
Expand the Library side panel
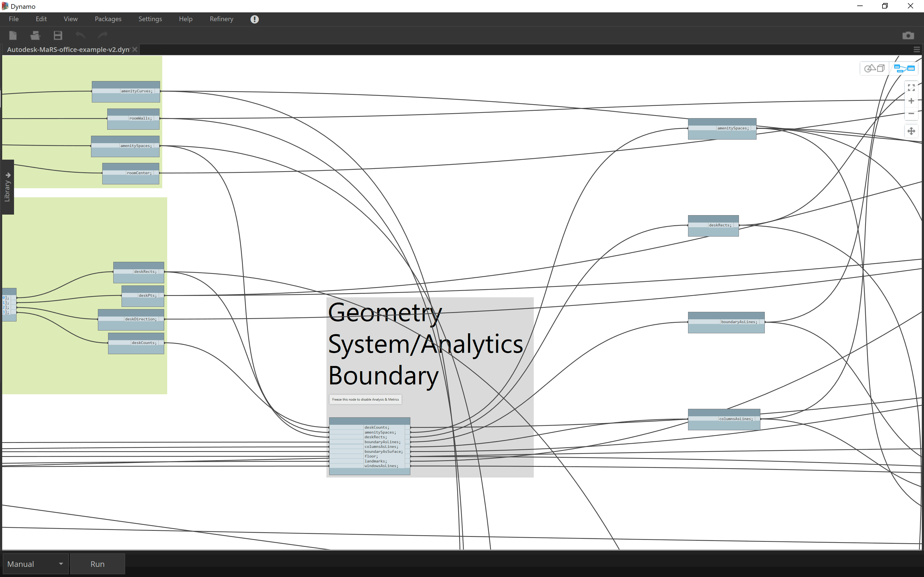(7, 187)
